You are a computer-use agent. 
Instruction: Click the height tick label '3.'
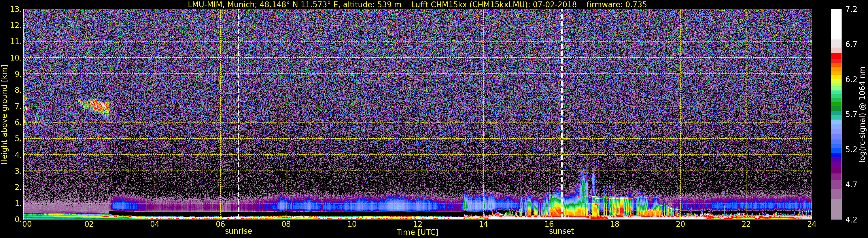coord(18,171)
